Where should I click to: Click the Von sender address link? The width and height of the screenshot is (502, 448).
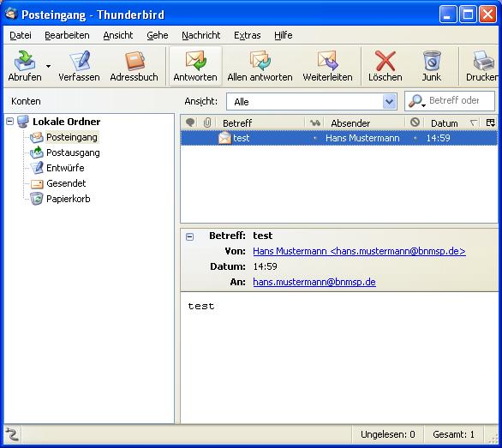click(359, 251)
